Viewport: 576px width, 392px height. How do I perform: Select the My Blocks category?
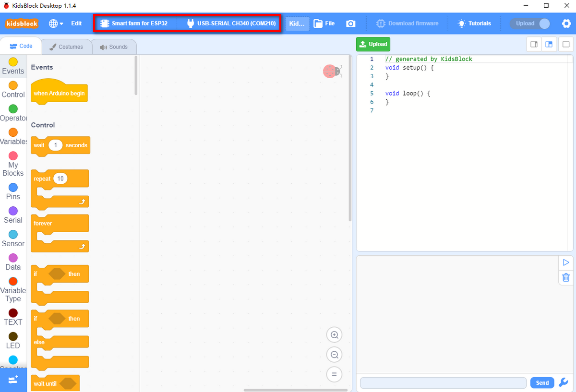(x=13, y=164)
